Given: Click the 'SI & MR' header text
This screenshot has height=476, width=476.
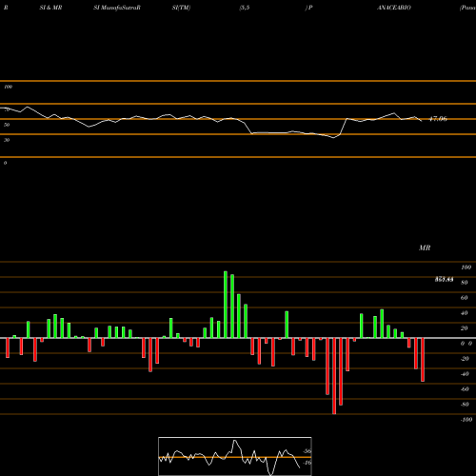Looking at the screenshot, I should [50, 8].
